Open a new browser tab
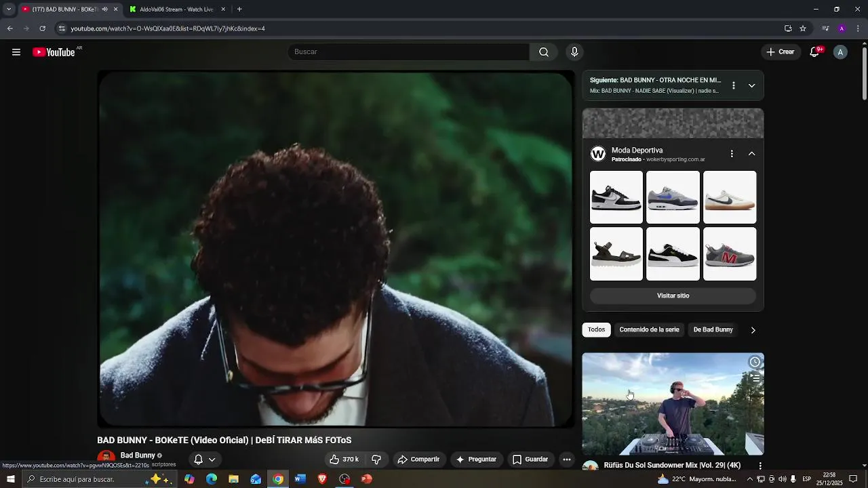 pyautogui.click(x=239, y=9)
